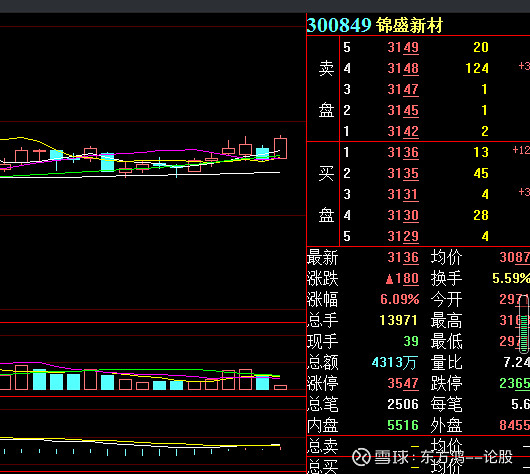Click the last cyan volume bar
This screenshot has height=474, width=530.
point(263,383)
